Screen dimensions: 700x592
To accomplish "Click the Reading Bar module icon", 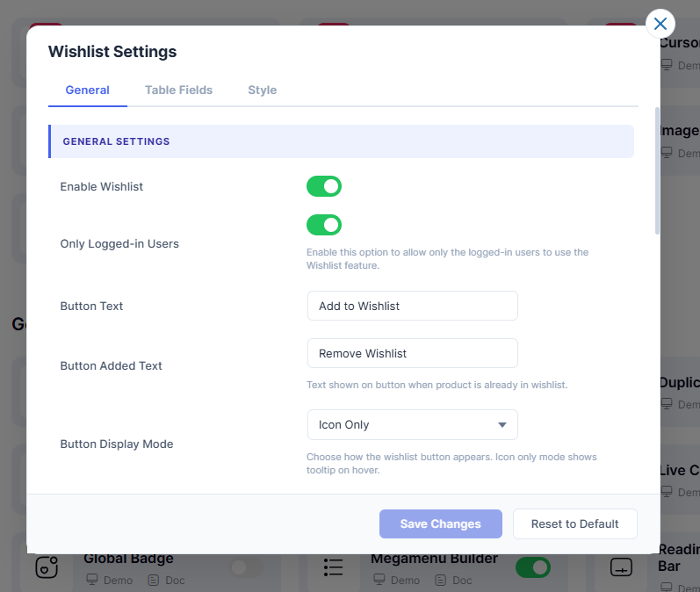I will 621,567.
